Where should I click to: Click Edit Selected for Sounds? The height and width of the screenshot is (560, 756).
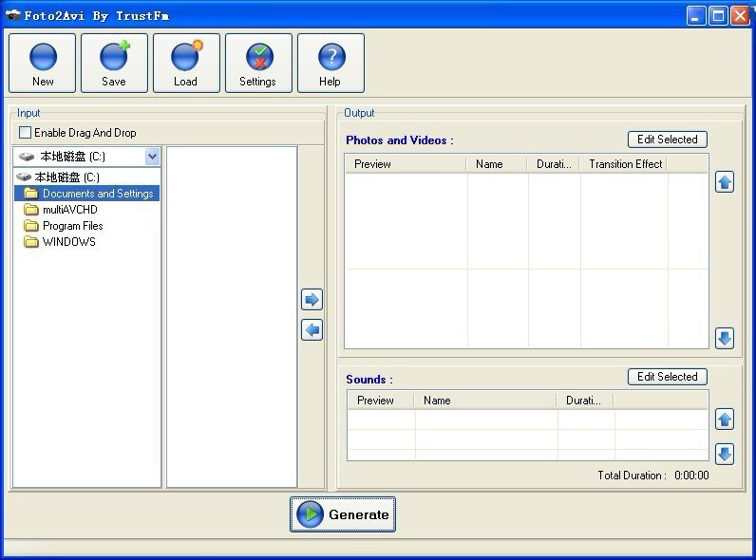[x=667, y=377]
